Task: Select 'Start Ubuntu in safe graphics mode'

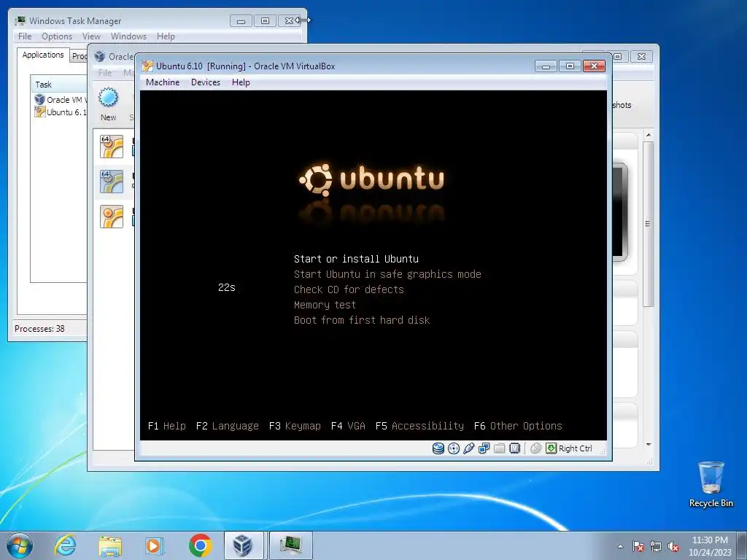Action: tap(387, 274)
